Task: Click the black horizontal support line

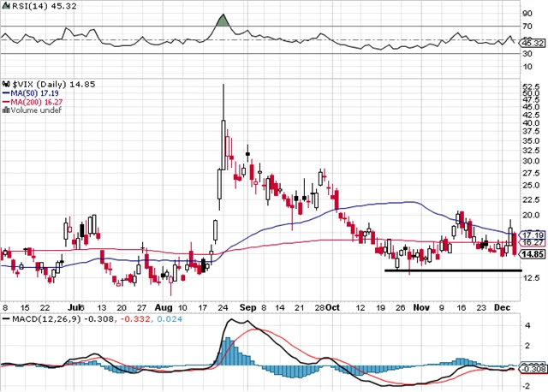Action: click(452, 270)
